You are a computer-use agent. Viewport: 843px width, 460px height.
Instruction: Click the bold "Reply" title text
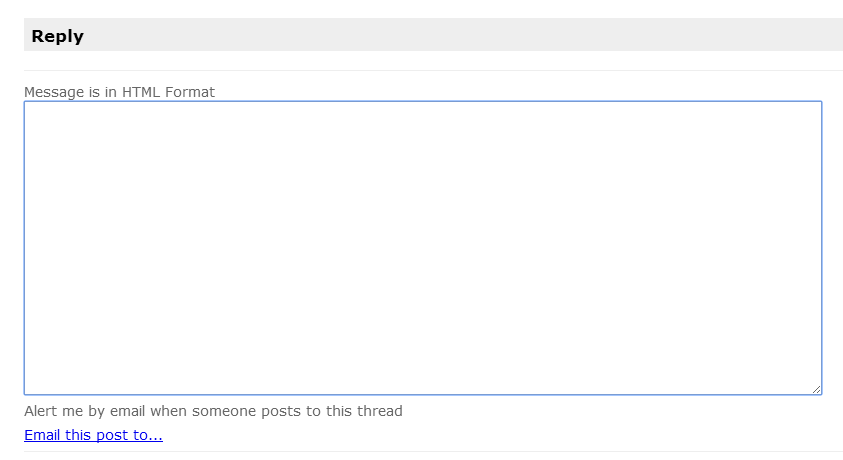click(57, 36)
